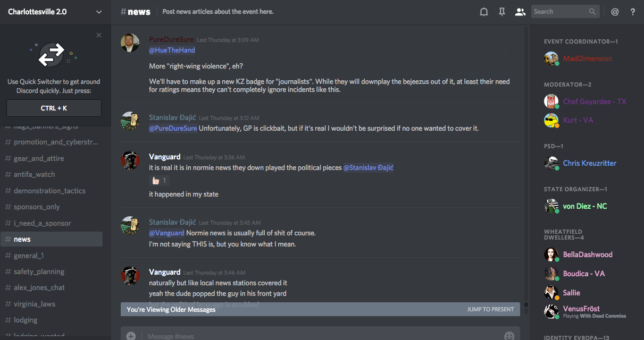Select the safety_planning channel

click(x=39, y=271)
